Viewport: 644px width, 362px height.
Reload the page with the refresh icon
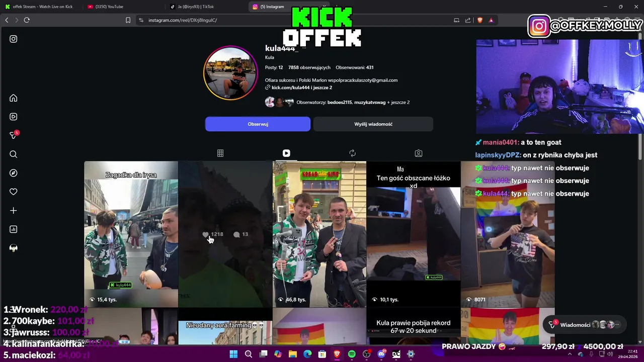(x=27, y=20)
